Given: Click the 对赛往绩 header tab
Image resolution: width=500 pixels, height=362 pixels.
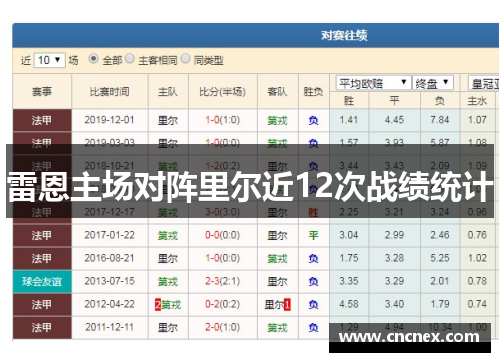Looking at the screenshot, I should point(344,35).
